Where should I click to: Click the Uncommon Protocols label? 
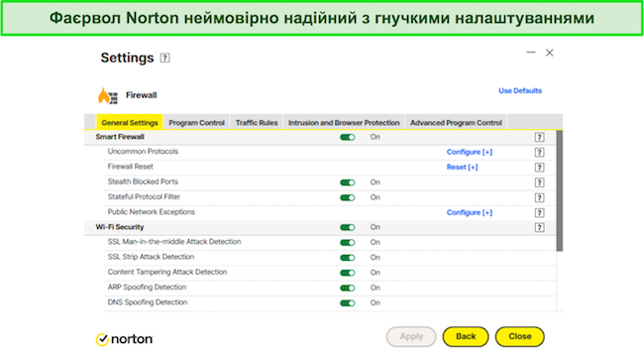(x=143, y=152)
